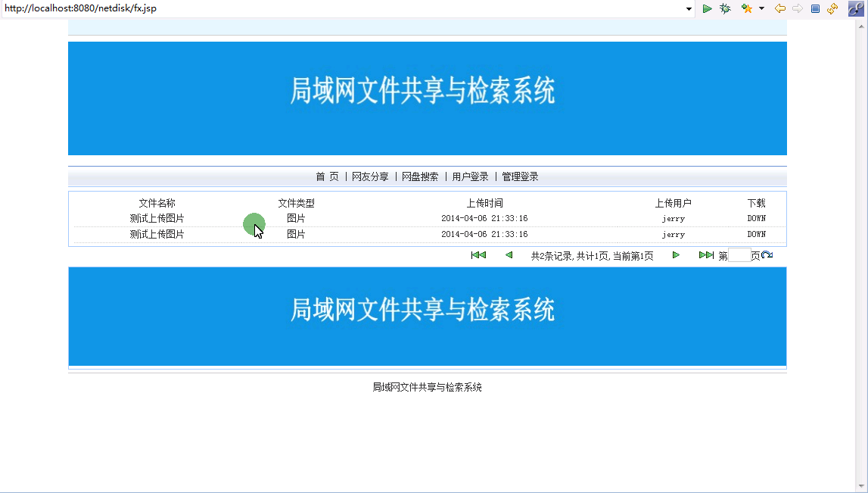
Task: Click the blue stop square icon
Action: pyautogui.click(x=815, y=8)
